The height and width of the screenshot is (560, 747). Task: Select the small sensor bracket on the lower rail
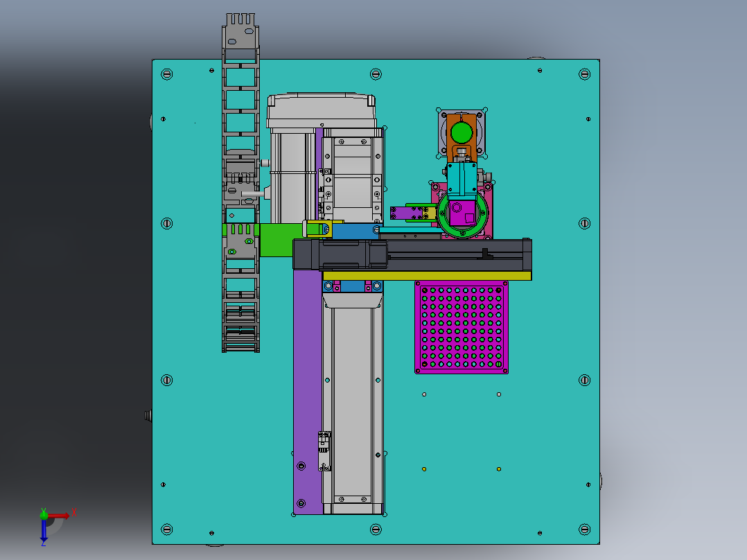click(x=324, y=451)
